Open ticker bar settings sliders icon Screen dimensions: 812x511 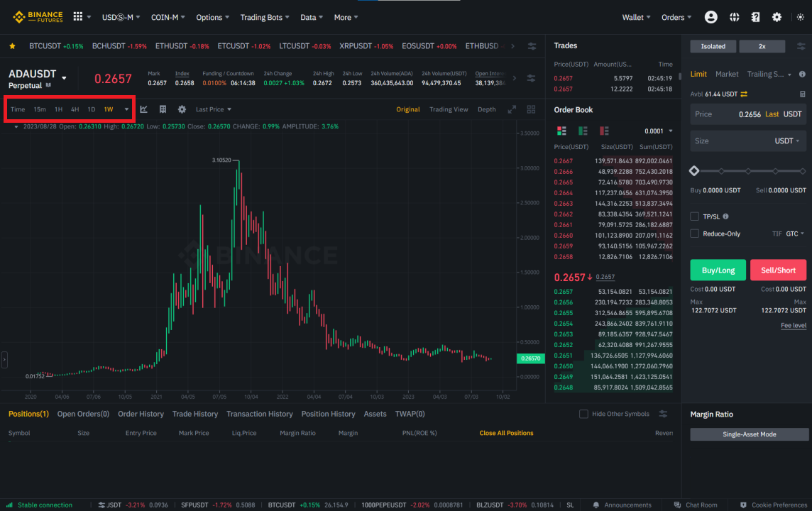click(x=532, y=46)
